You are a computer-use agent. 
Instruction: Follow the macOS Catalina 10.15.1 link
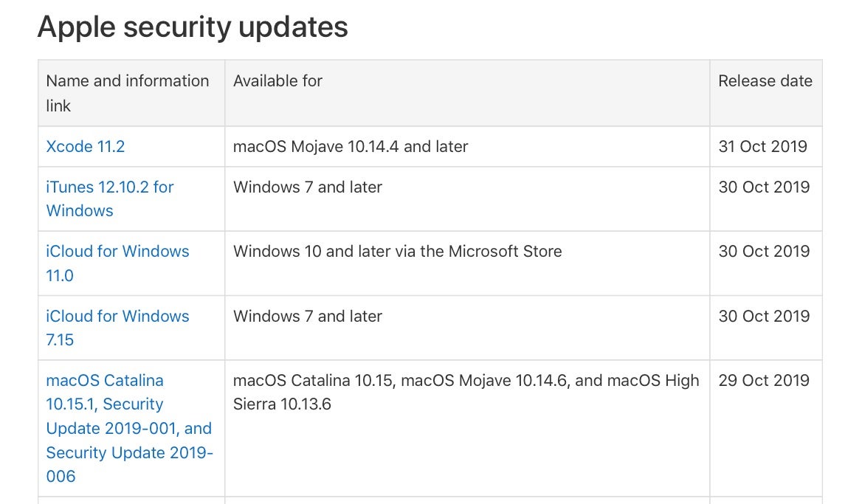pos(105,392)
